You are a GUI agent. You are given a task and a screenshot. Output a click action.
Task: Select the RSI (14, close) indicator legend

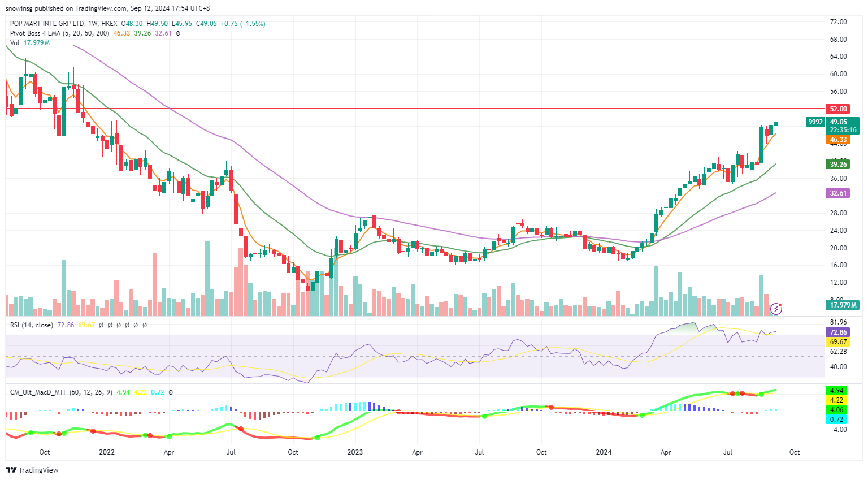[x=32, y=325]
